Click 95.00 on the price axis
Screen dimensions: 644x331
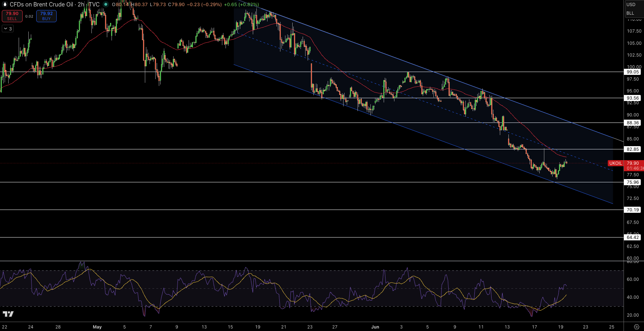pyautogui.click(x=633, y=91)
